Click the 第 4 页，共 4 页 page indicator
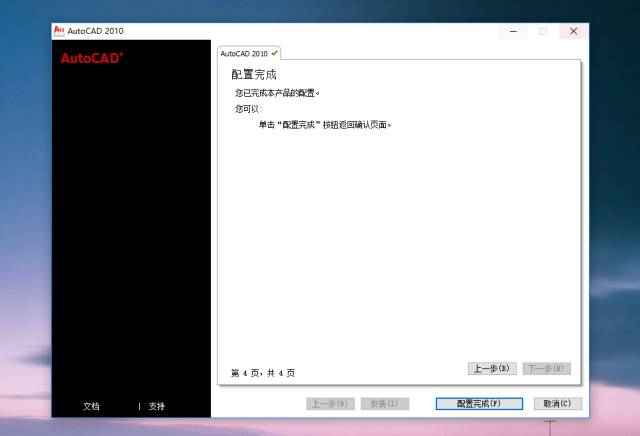Image resolution: width=640 pixels, height=436 pixels. pyautogui.click(x=263, y=373)
